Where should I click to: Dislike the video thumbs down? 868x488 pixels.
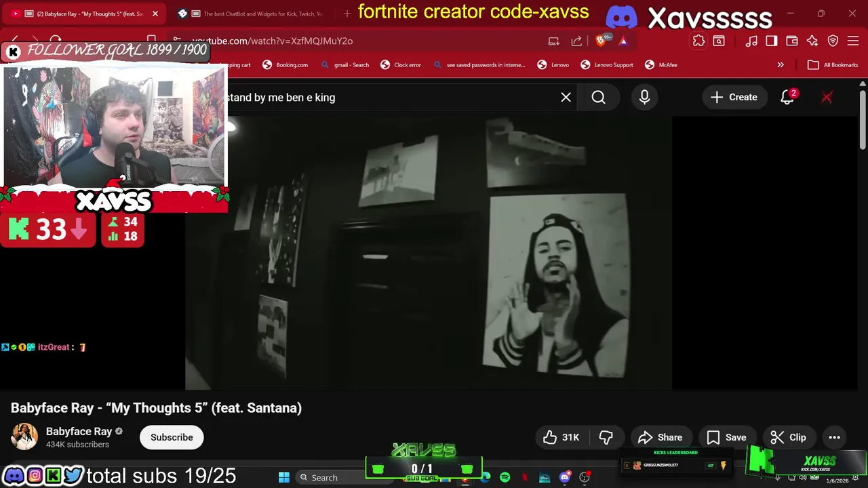606,437
